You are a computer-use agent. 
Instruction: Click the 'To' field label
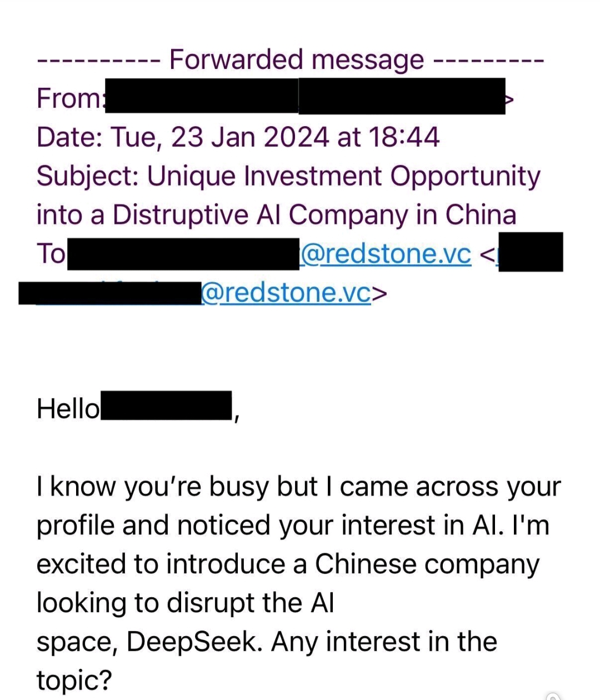pyautogui.click(x=51, y=254)
